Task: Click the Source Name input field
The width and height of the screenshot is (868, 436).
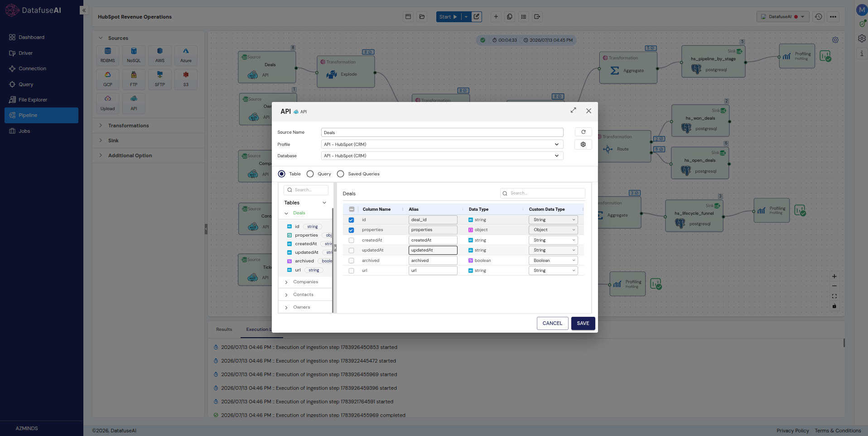Action: coord(442,132)
